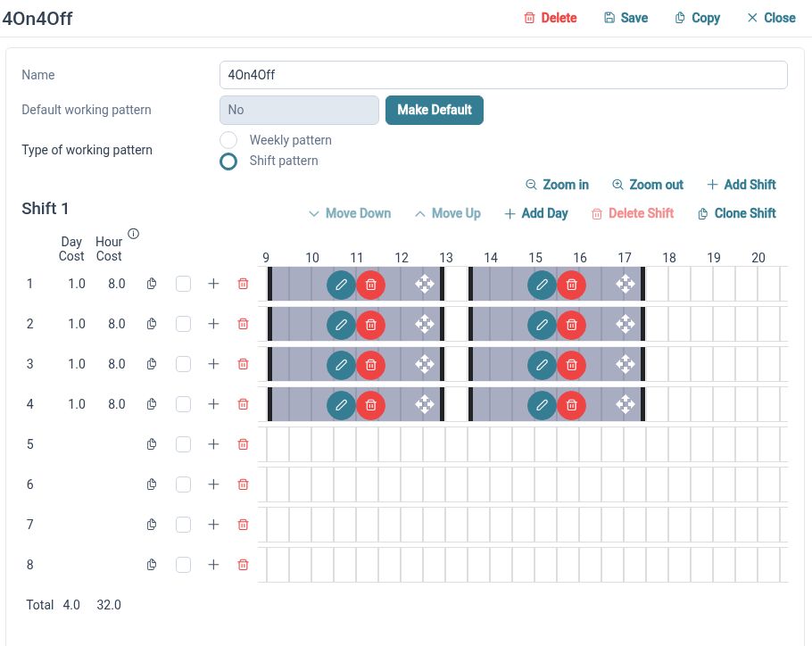Edit day 1 morning block
Viewport: 812px width, 646px height.
341,285
